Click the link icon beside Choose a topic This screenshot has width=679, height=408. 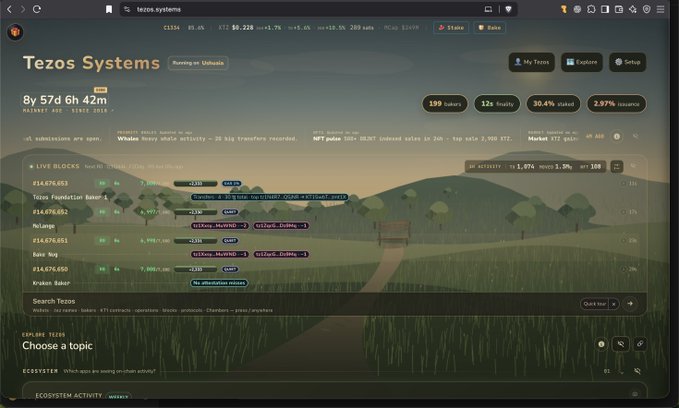tap(640, 344)
